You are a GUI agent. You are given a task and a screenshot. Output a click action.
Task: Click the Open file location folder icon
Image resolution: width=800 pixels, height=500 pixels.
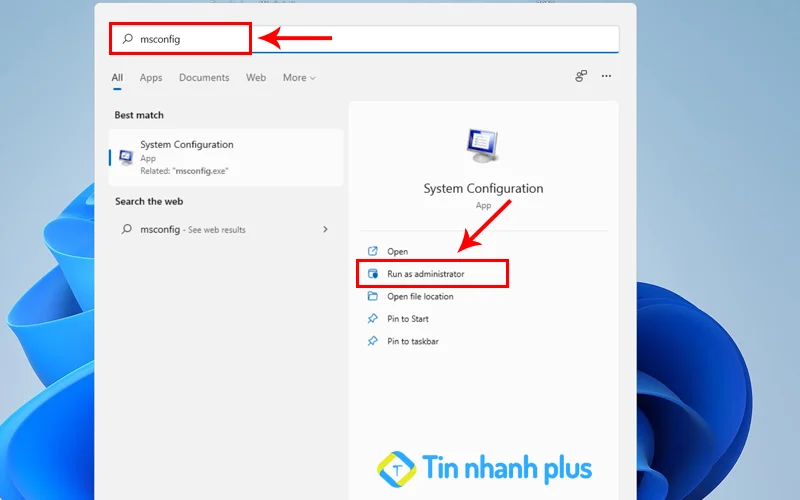[373, 296]
